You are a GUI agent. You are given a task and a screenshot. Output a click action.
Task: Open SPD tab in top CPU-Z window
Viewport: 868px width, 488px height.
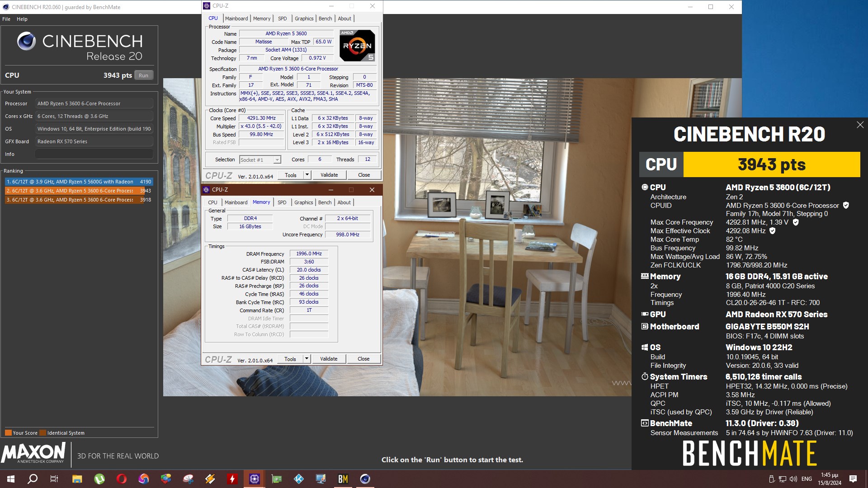(x=283, y=19)
